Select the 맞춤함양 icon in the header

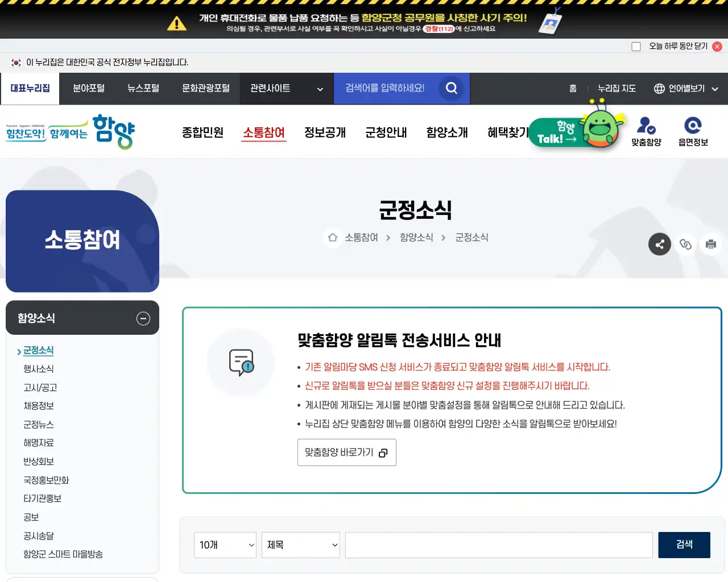(647, 131)
